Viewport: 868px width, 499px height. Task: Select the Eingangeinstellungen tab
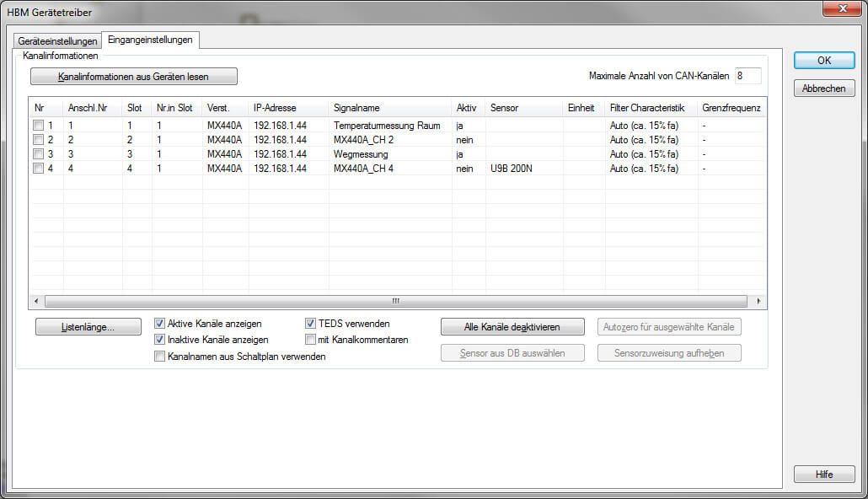click(150, 40)
